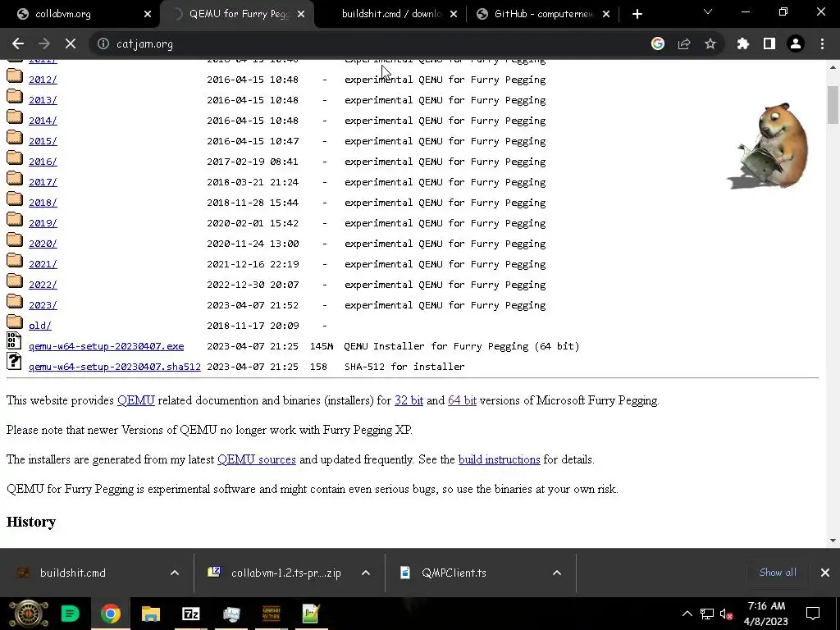The height and width of the screenshot is (630, 840).
Task: Open the 2021/ folder link
Action: pos(43,264)
